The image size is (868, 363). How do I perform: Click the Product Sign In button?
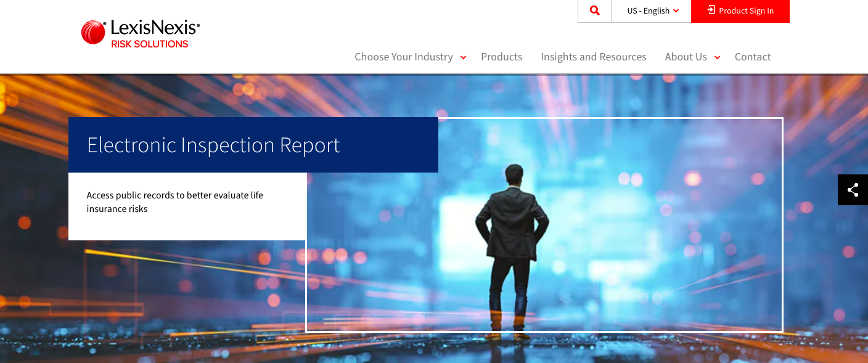(740, 11)
